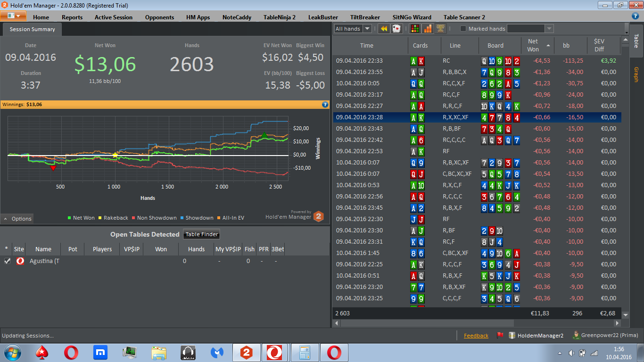Click the trophy toolbar icon
644x362 pixels.
440,29
